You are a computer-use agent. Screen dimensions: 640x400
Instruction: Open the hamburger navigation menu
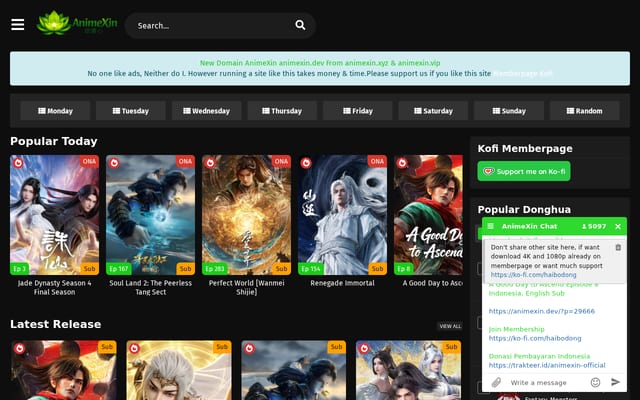(18, 25)
